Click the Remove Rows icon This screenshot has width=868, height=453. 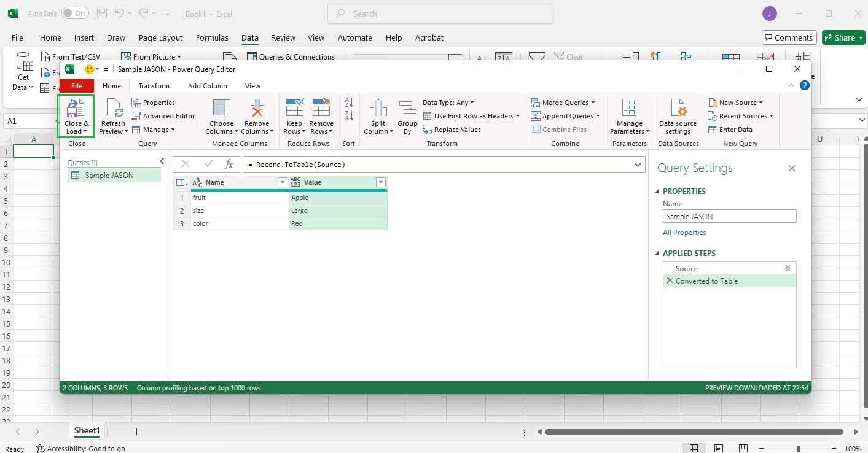coord(321,108)
